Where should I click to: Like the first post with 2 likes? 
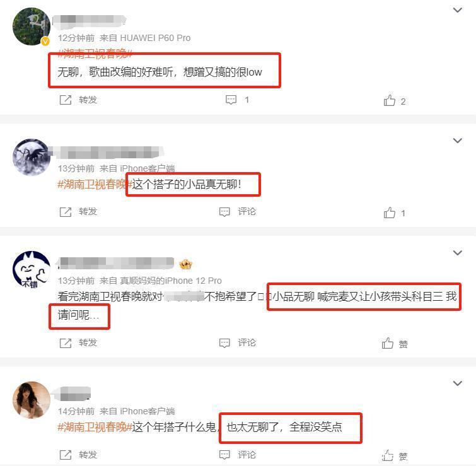394,101
